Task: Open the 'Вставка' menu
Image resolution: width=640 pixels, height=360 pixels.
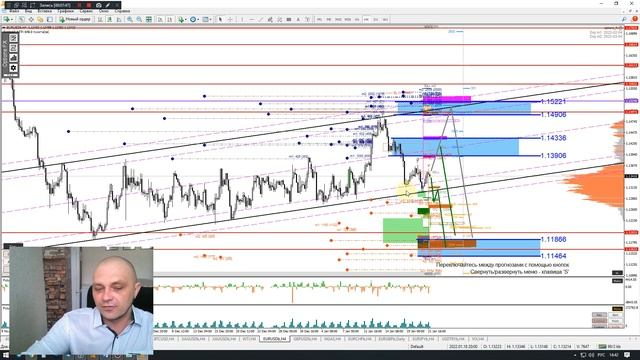Action: (45, 11)
